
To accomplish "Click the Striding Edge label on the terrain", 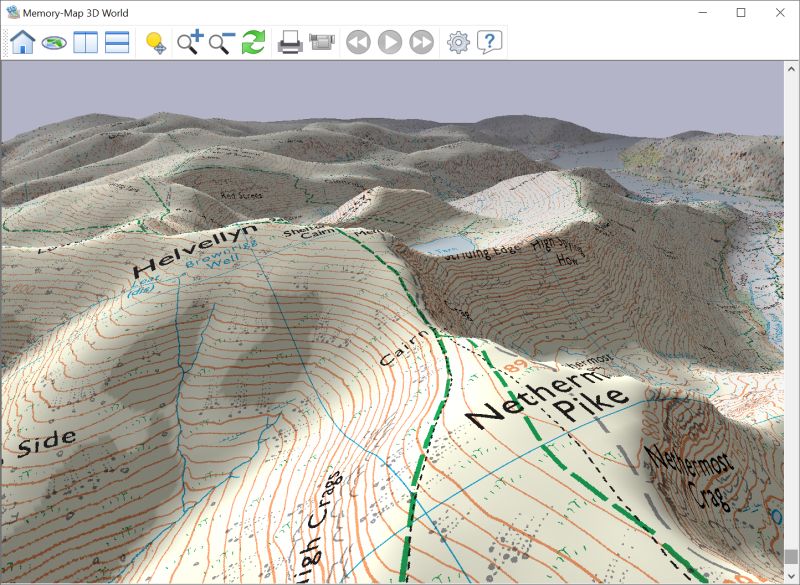I will tap(484, 253).
